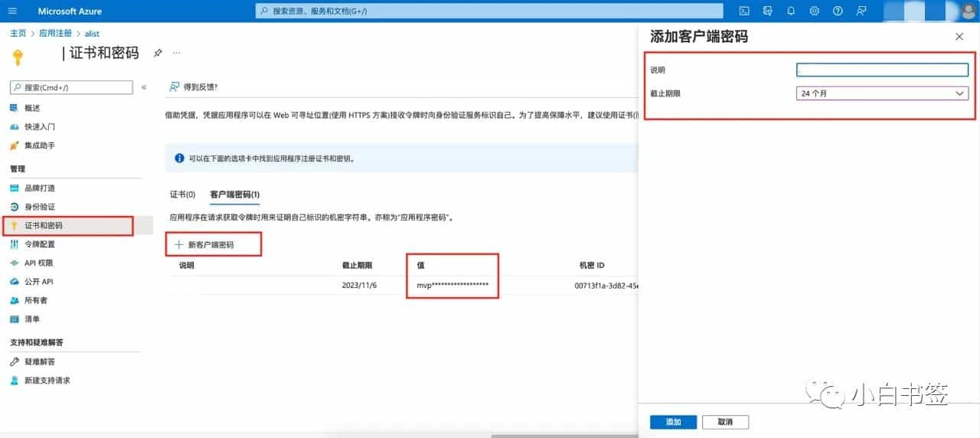Click the 说明 column header
The width and height of the screenshot is (980, 438).
pos(187,266)
